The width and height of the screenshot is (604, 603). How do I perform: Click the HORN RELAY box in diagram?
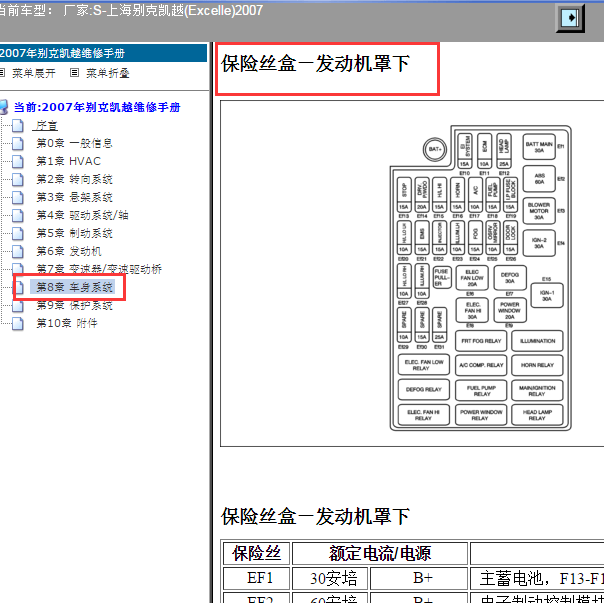click(x=537, y=365)
